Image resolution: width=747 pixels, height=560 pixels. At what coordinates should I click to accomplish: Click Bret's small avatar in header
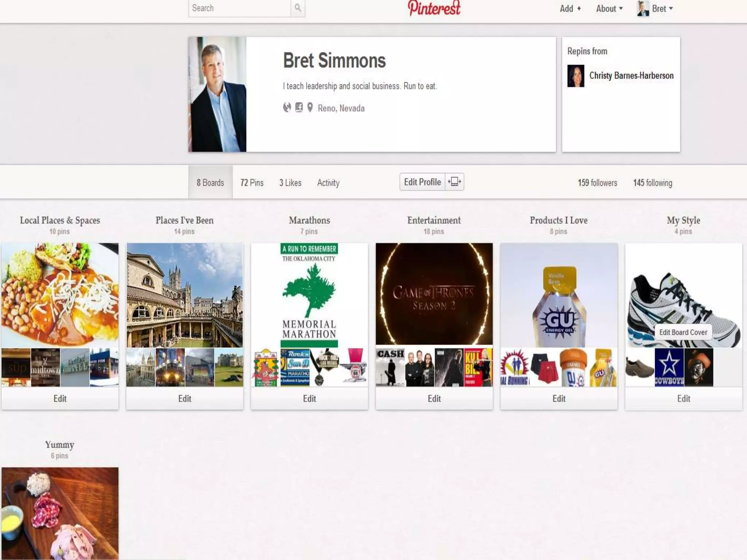(x=643, y=8)
